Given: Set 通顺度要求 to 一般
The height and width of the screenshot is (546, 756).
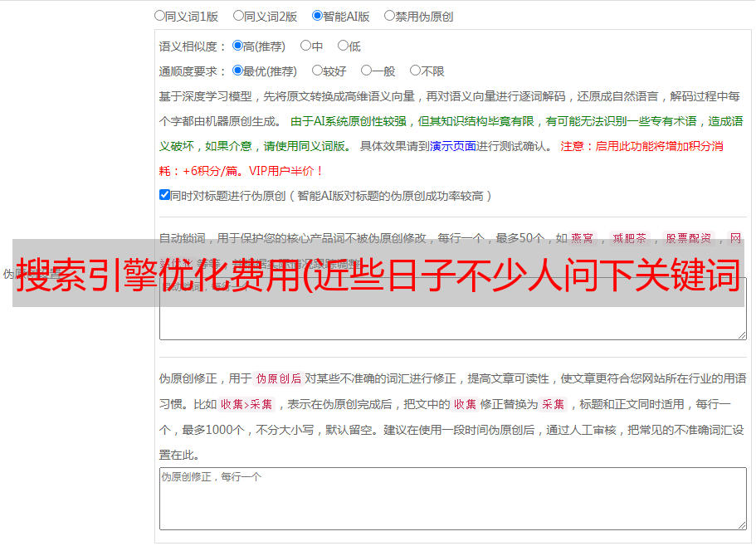Looking at the screenshot, I should pyautogui.click(x=367, y=71).
